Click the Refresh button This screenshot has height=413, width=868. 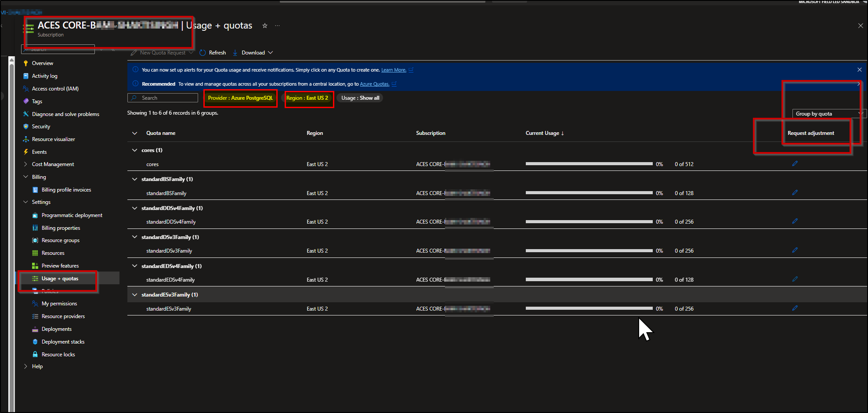[x=213, y=53]
